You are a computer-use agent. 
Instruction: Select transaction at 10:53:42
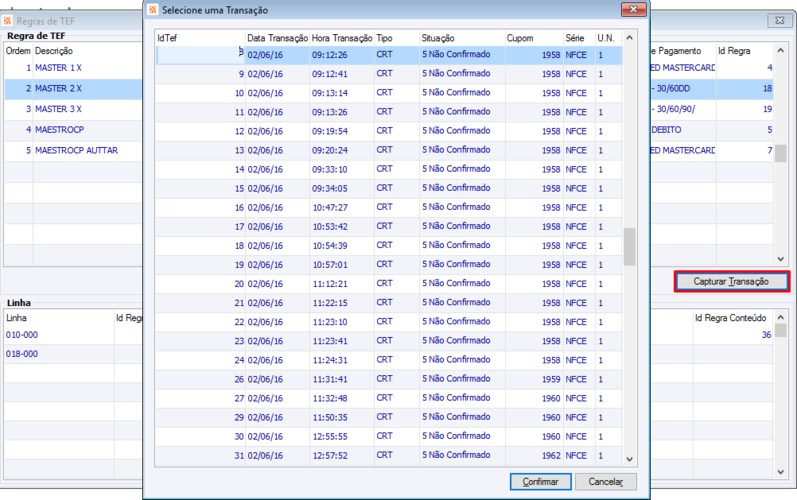click(389, 227)
